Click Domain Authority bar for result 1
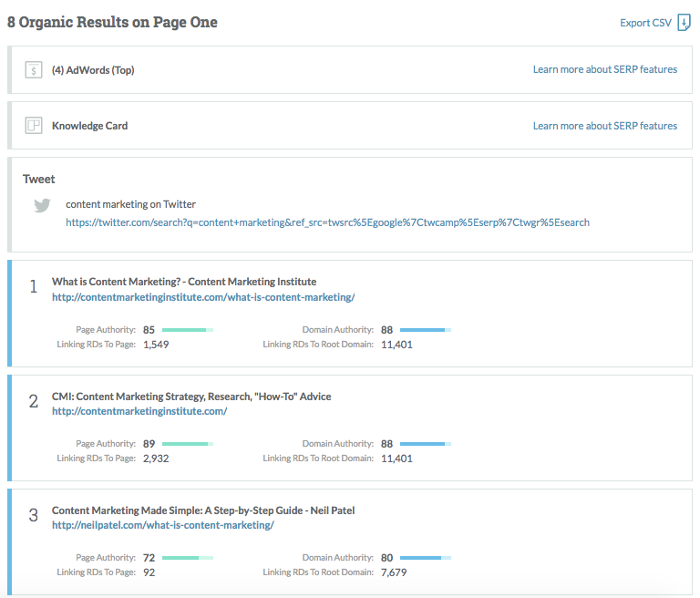This screenshot has height=598, width=700. pyautogui.click(x=426, y=330)
